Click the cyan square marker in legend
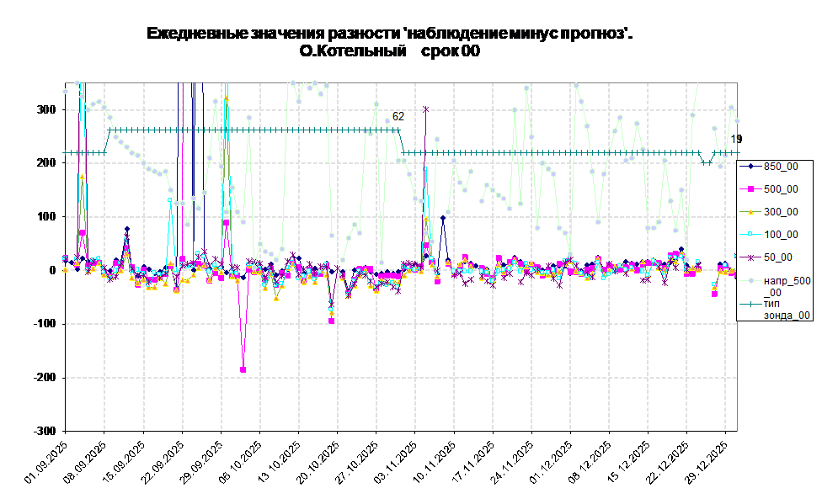 pyautogui.click(x=750, y=235)
